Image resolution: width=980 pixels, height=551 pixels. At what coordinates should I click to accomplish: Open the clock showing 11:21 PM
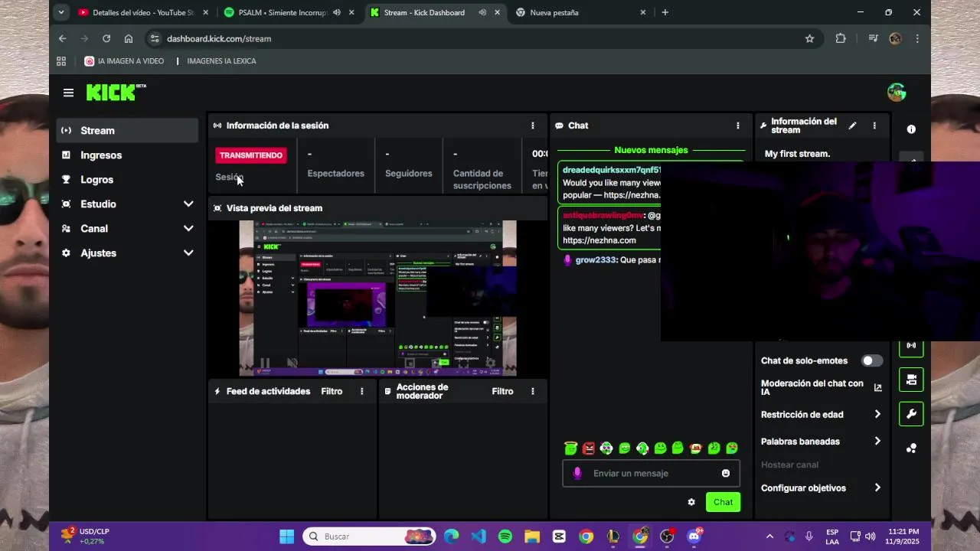pyautogui.click(x=904, y=536)
